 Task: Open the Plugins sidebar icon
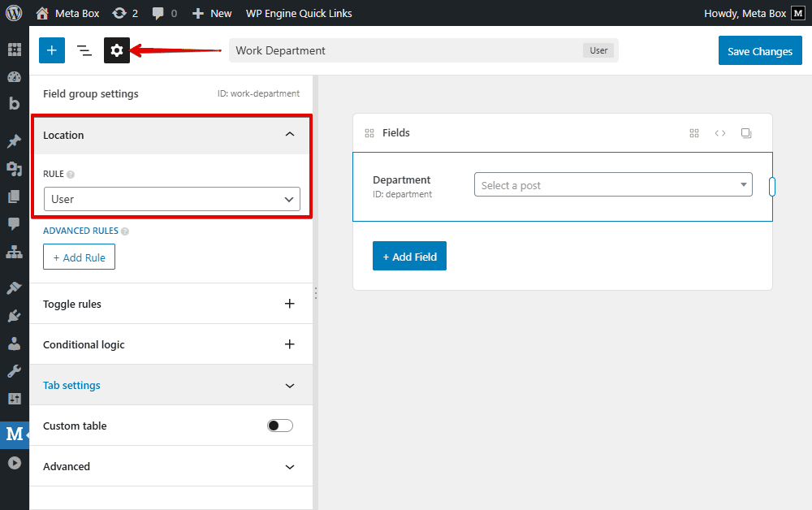[x=14, y=316]
